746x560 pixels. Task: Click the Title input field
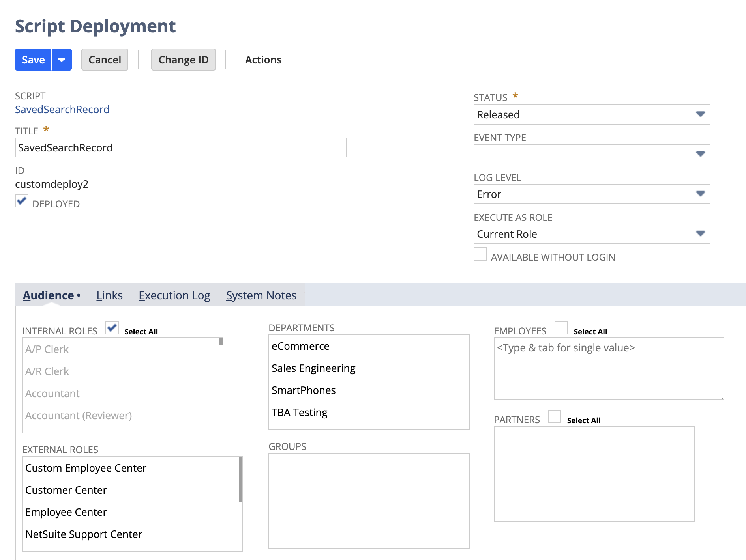pos(180,147)
